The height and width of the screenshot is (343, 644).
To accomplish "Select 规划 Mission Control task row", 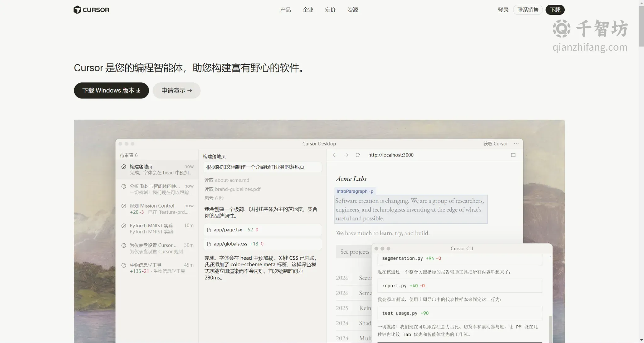I will click(x=157, y=209).
